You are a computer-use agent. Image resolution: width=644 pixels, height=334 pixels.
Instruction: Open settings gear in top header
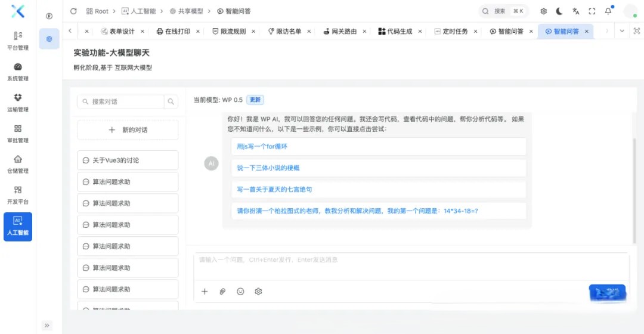pyautogui.click(x=543, y=11)
